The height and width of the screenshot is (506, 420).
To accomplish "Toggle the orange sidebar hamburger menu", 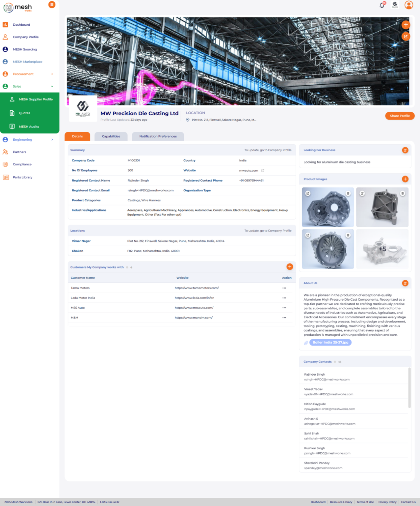I will 52,5.
